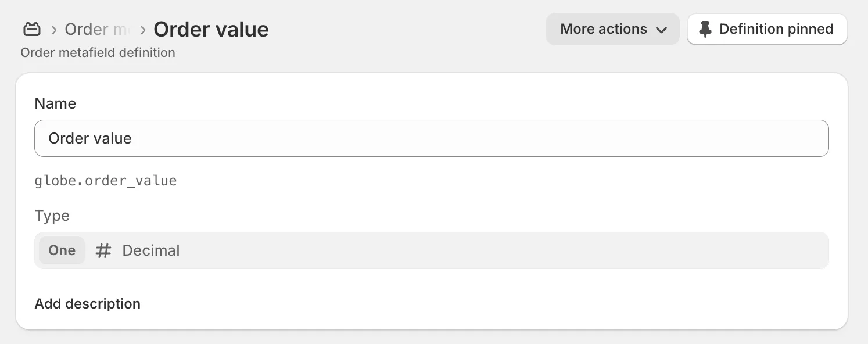
Task: Click the hash number icon beside Decimal
Action: tap(103, 250)
